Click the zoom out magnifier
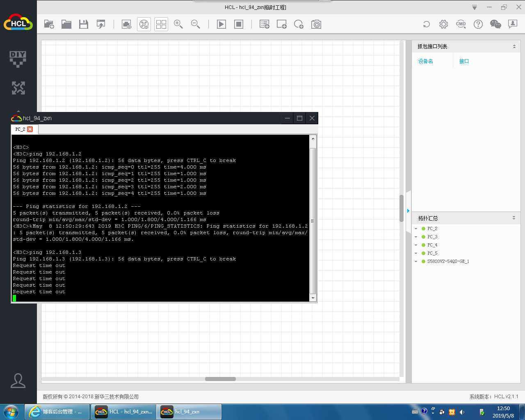Screen dimensions: 525x420 coord(196,25)
